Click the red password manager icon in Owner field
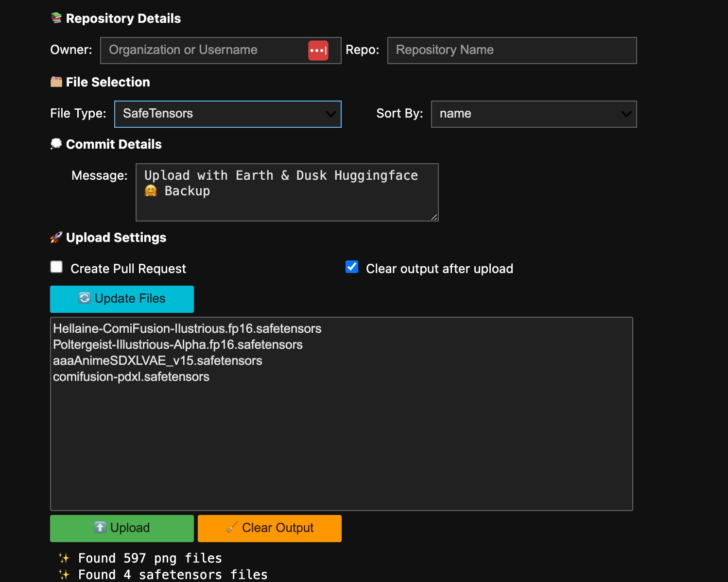 click(318, 51)
